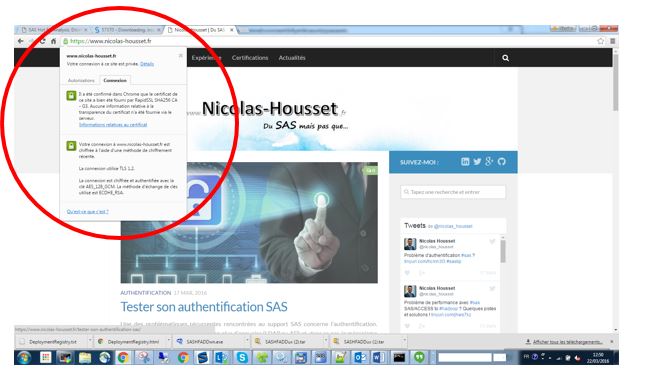The height and width of the screenshot is (390, 645).
Task: Click the Tweets widget scrollbar
Action: [503, 251]
